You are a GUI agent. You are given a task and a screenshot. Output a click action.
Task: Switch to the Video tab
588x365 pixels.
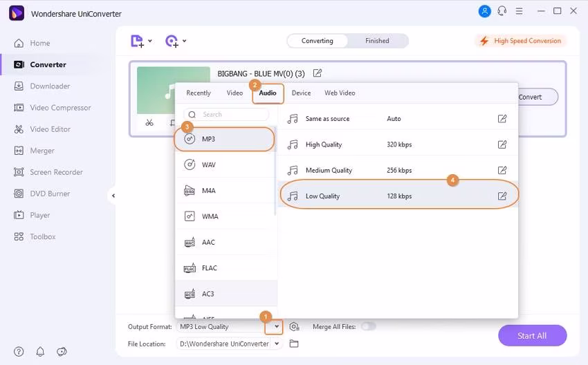tap(235, 93)
